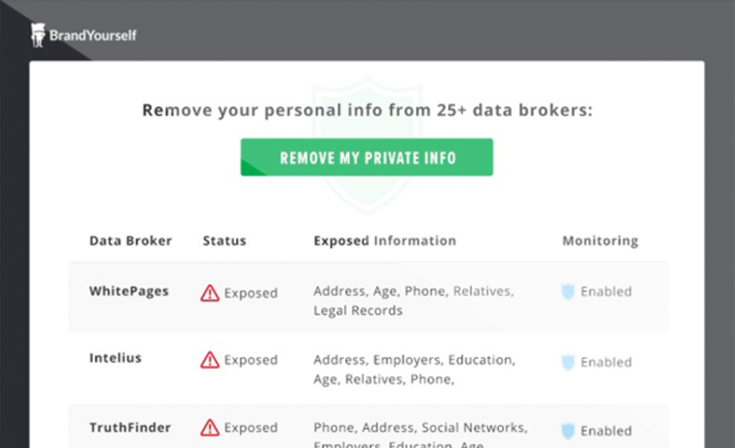Select the WhitePages broker name
Screen dimensions: 735x448
click(129, 291)
